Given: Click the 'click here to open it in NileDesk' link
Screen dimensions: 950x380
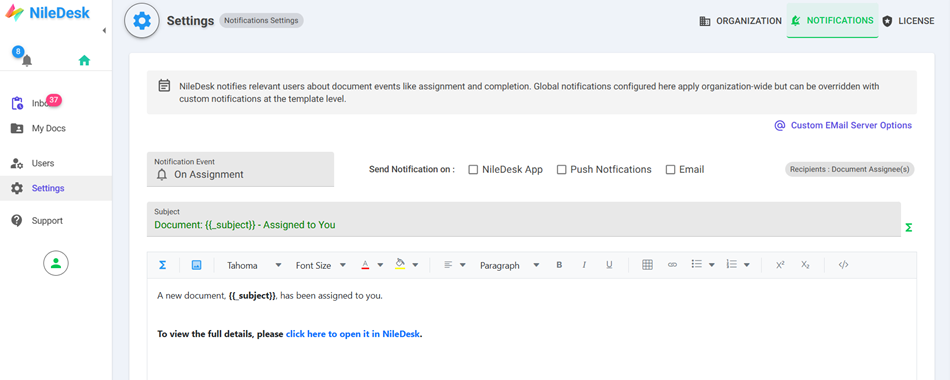Looking at the screenshot, I should pos(353,334).
